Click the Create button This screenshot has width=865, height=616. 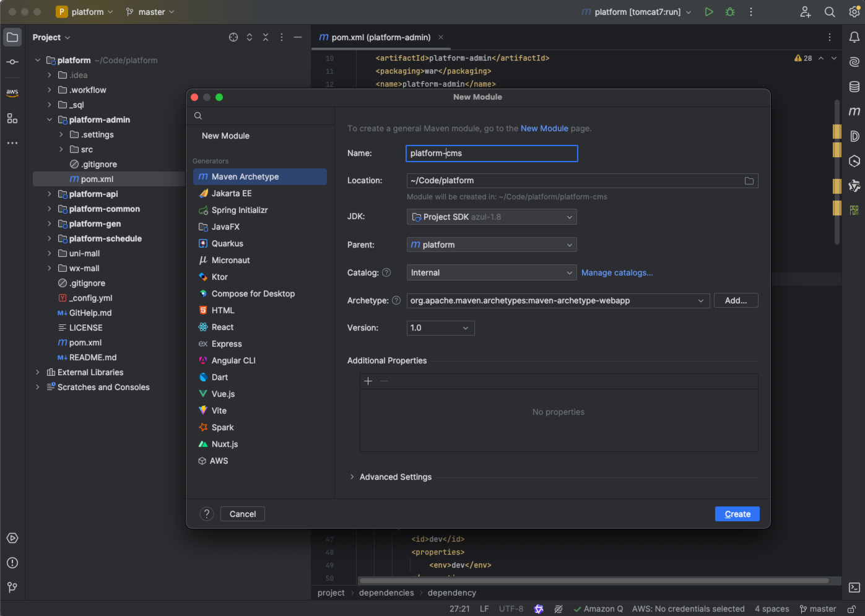pos(737,514)
